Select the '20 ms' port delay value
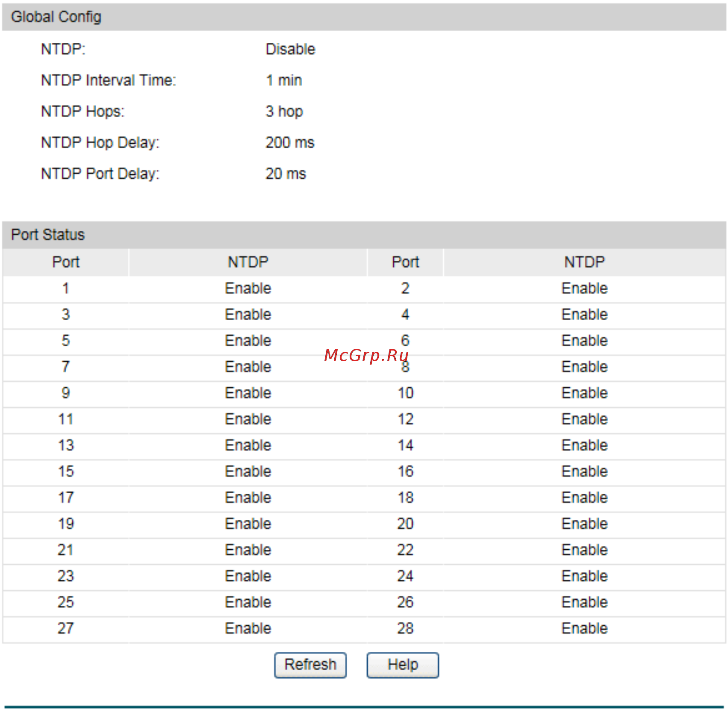This screenshot has height=710, width=728. coord(286,174)
